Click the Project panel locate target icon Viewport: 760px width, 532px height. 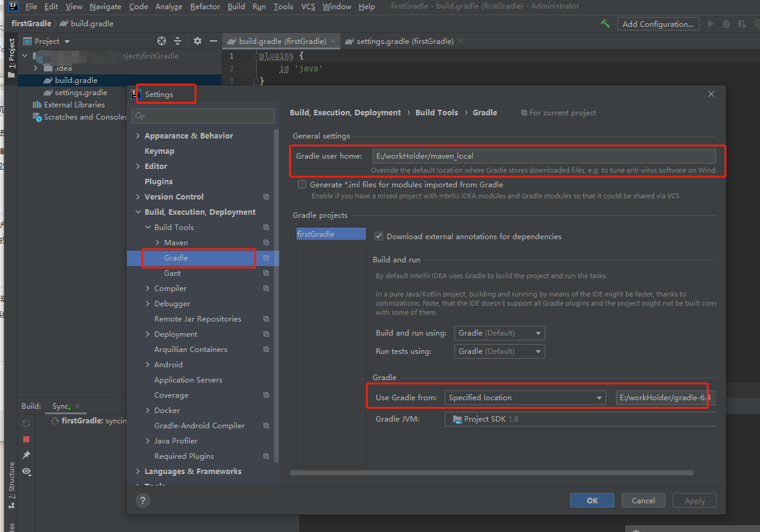click(162, 41)
